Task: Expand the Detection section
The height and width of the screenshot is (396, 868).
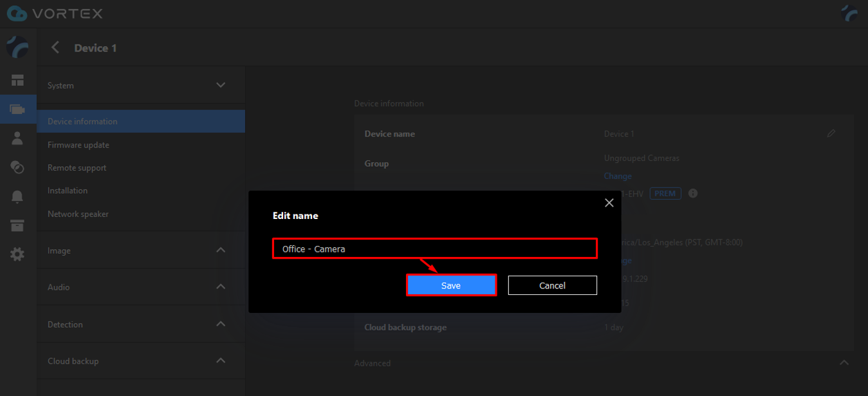Action: [221, 325]
